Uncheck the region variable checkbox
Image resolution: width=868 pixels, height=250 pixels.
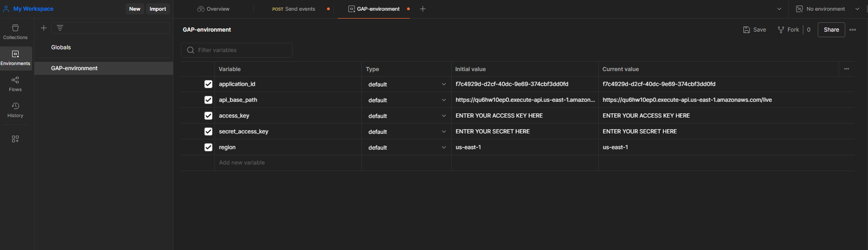tap(208, 147)
